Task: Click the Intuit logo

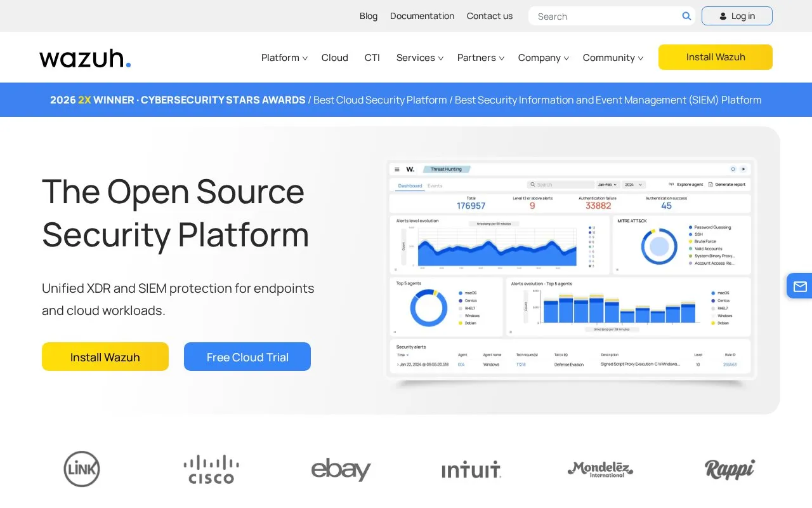Action: pyautogui.click(x=471, y=469)
